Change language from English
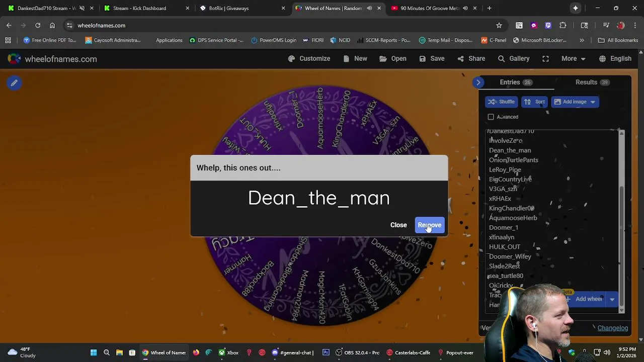The width and height of the screenshot is (644, 362). click(615, 59)
